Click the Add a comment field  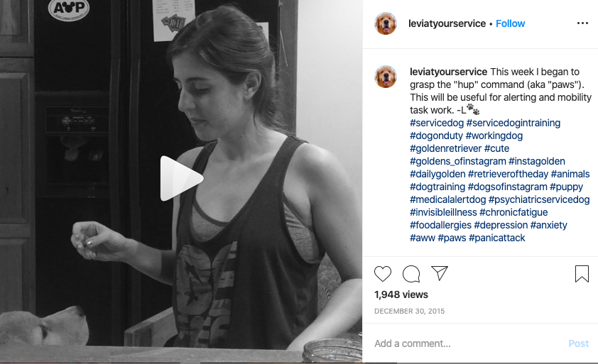[467, 343]
